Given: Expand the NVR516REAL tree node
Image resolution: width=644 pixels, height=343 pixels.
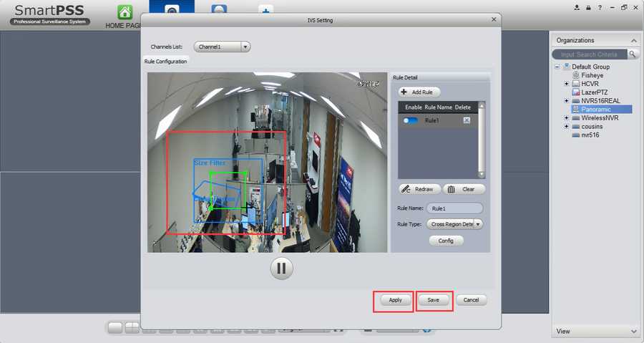Looking at the screenshot, I should point(567,101).
